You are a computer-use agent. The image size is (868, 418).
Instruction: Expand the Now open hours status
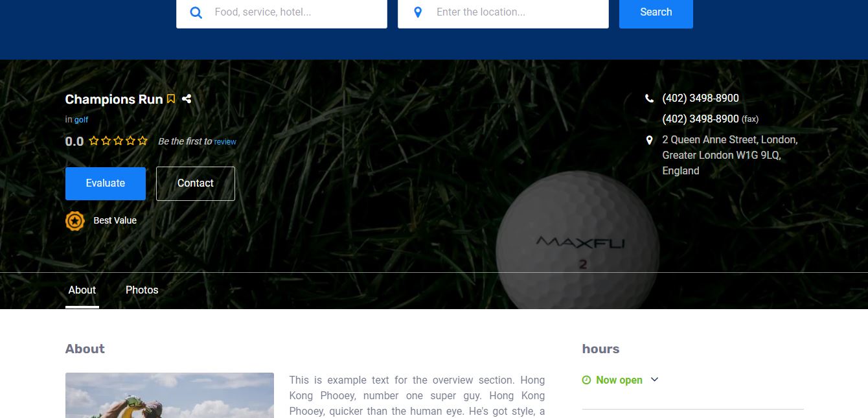point(619,380)
